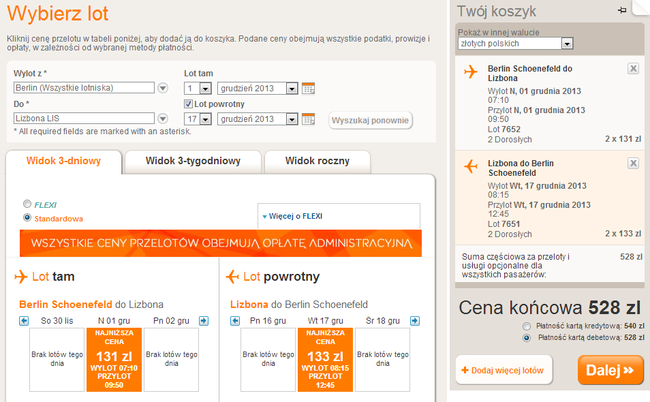Show later return dates after Śr 18 gru
This screenshot has height=402, width=650.
(x=415, y=321)
